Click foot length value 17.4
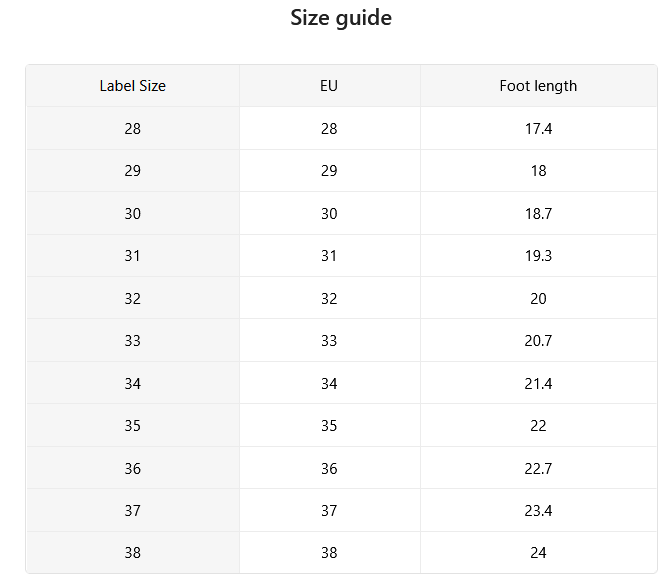The width and height of the screenshot is (669, 587). [538, 128]
